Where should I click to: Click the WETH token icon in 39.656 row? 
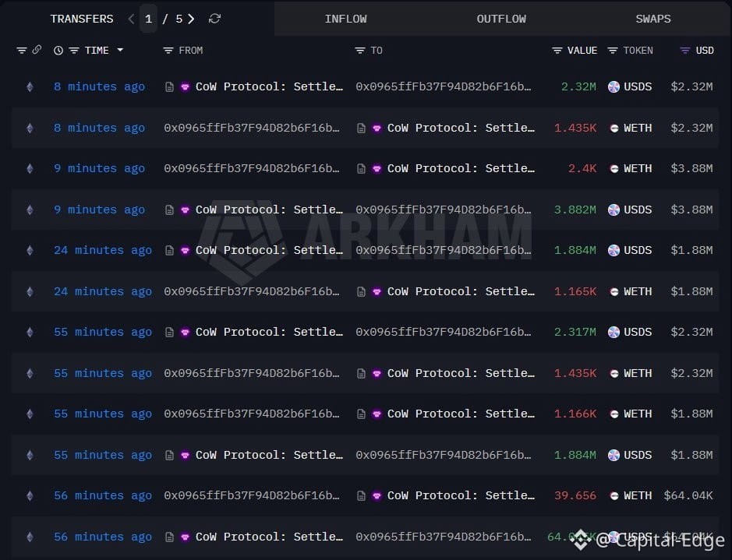614,495
